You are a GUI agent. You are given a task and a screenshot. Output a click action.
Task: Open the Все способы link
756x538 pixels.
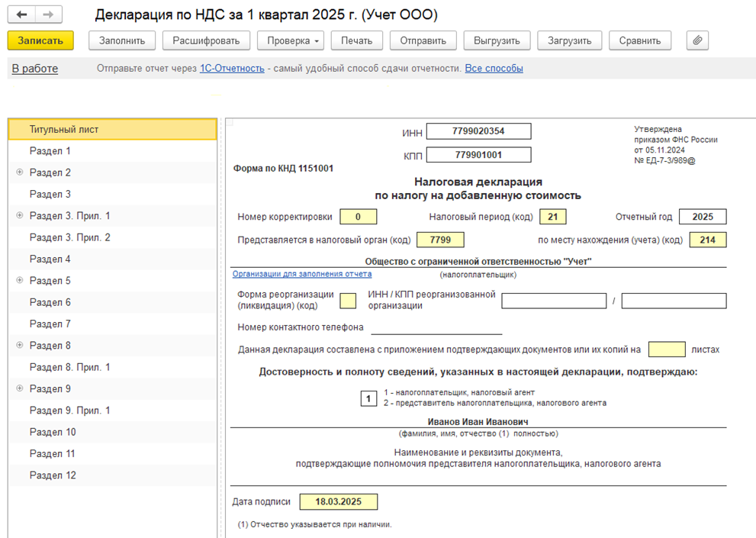coord(494,69)
